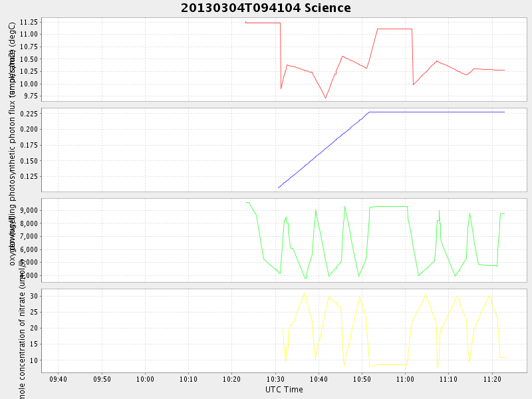The height and width of the screenshot is (399, 532).
Task: Click the 0.175 photon flux tick
Action: (29, 145)
